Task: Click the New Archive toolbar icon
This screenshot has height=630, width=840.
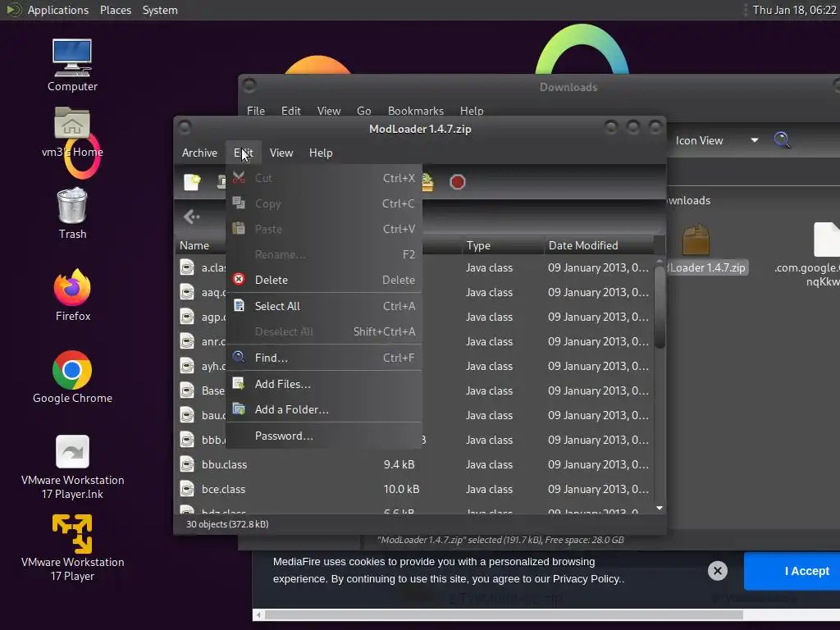Action: point(192,182)
